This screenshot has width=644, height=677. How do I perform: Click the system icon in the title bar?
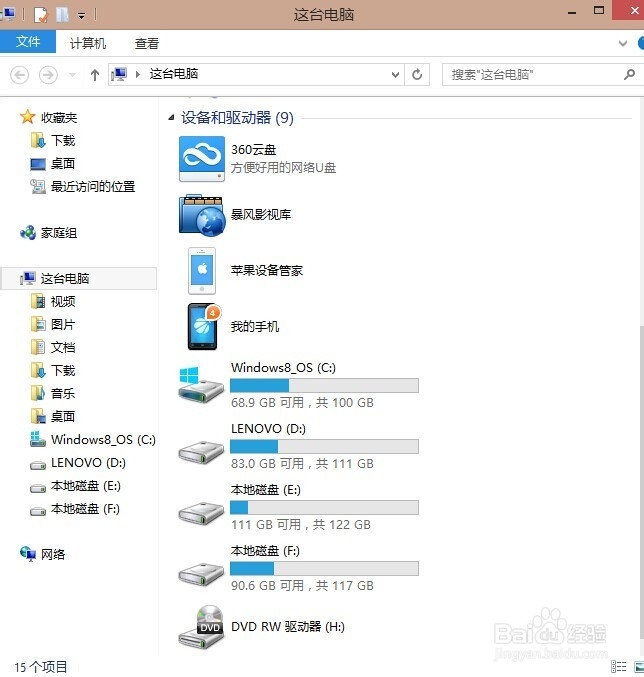[8, 14]
